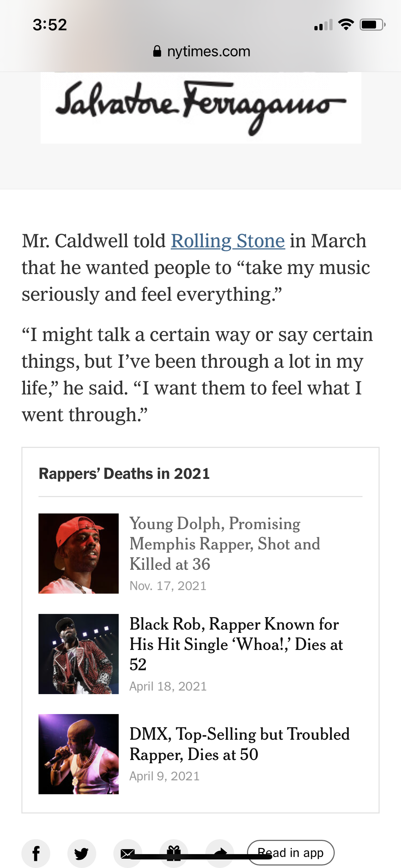Tap the nytimes.com address field
Viewport: 401px width, 868px height.
(x=209, y=51)
